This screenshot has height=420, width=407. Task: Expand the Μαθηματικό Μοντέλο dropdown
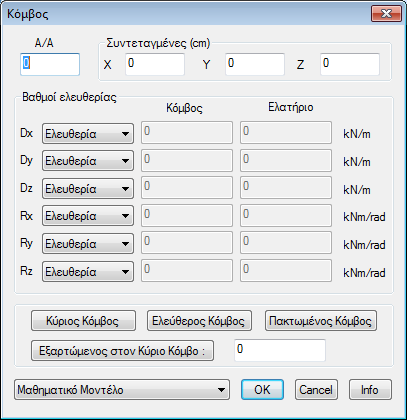[122, 389]
